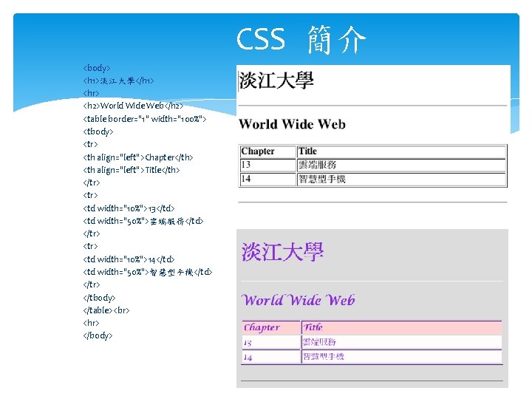The width and height of the screenshot is (532, 399).
Task: Click the </body> closing tag line
Action: (98, 336)
